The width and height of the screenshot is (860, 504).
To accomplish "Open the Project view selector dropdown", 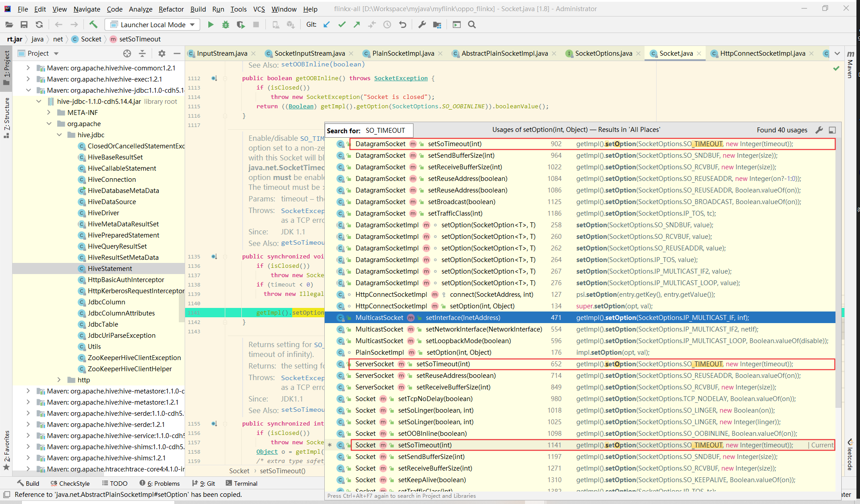I will pos(56,53).
